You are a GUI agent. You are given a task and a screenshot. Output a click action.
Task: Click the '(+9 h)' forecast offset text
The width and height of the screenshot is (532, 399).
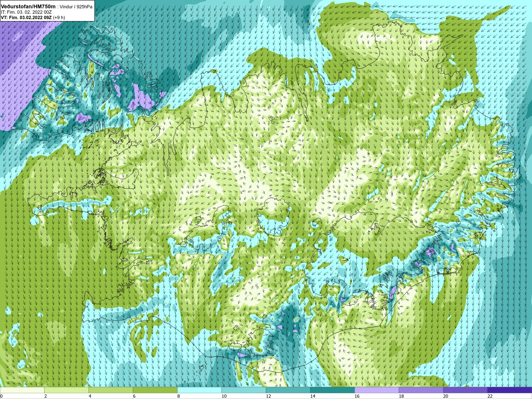[x=59, y=17]
